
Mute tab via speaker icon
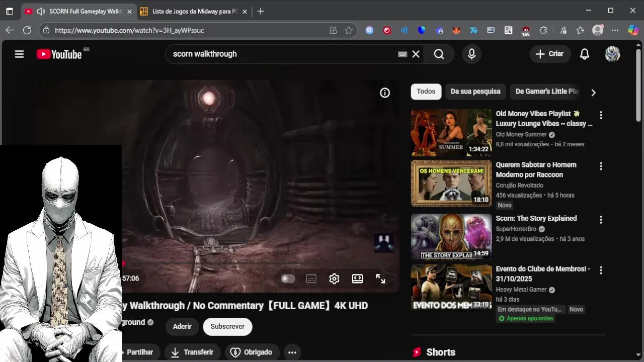tap(41, 11)
